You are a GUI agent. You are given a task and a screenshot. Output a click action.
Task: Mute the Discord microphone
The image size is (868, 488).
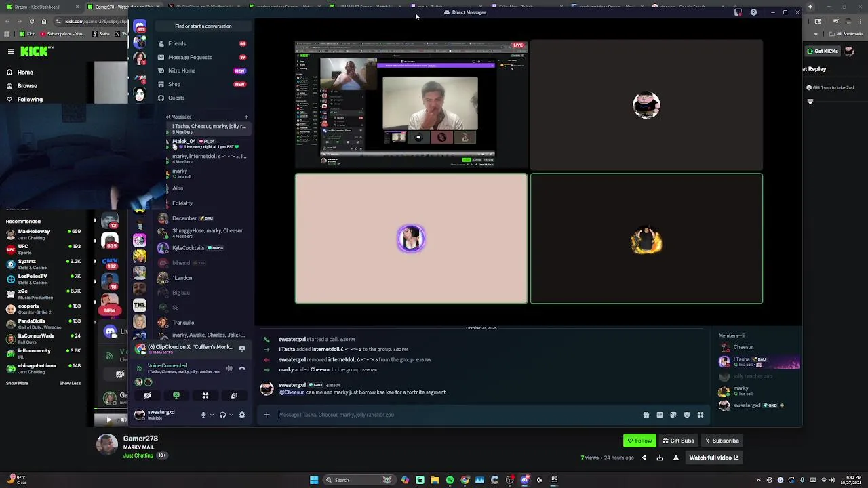pos(203,415)
